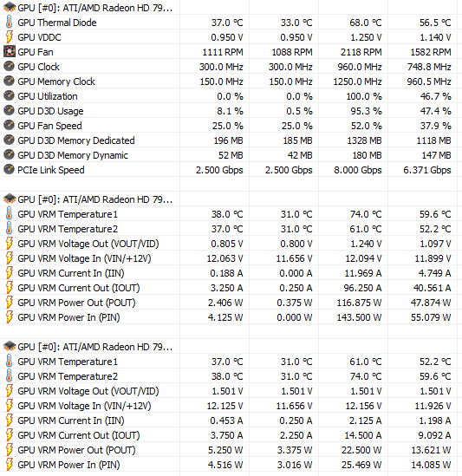Click the gauge icon beside GPU Clock

[x=10, y=67]
